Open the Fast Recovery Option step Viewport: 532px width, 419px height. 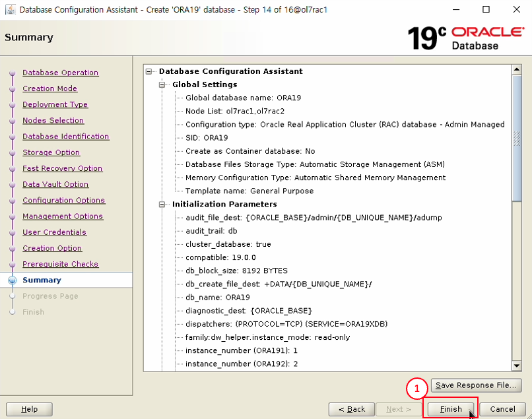click(x=62, y=168)
